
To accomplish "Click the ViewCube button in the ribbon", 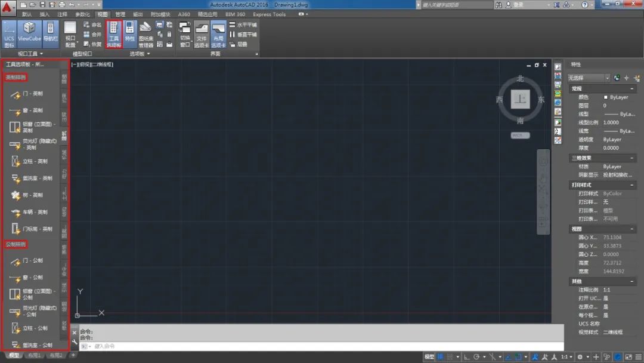I will point(29,33).
